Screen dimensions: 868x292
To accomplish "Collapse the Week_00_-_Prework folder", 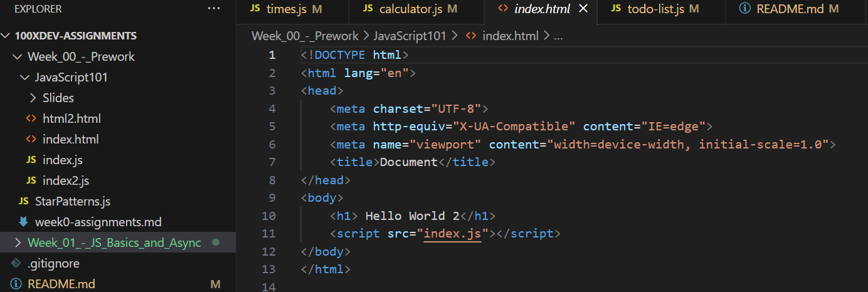I will tap(16, 56).
